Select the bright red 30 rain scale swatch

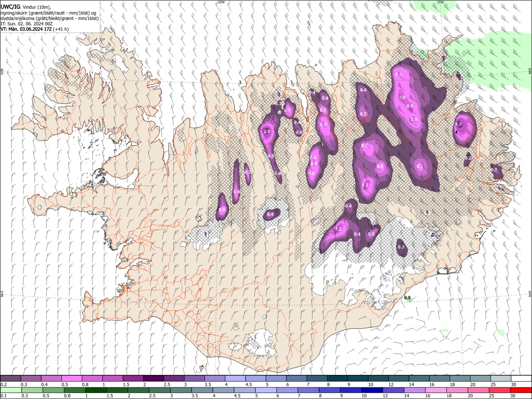520,390
